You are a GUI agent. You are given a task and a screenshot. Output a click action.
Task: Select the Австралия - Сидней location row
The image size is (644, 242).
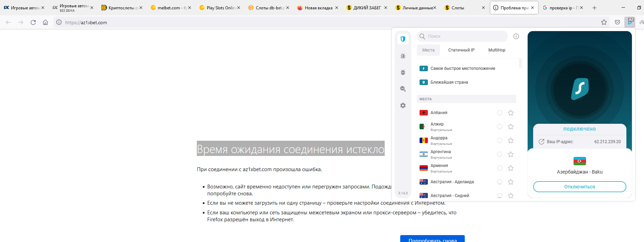point(466,196)
